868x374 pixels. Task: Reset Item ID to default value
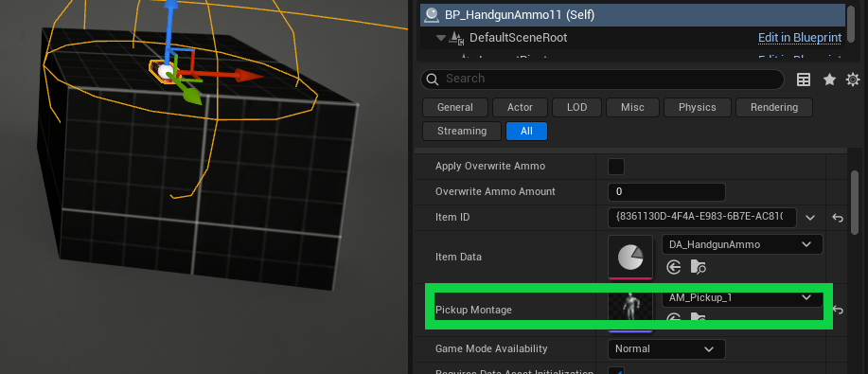838,218
